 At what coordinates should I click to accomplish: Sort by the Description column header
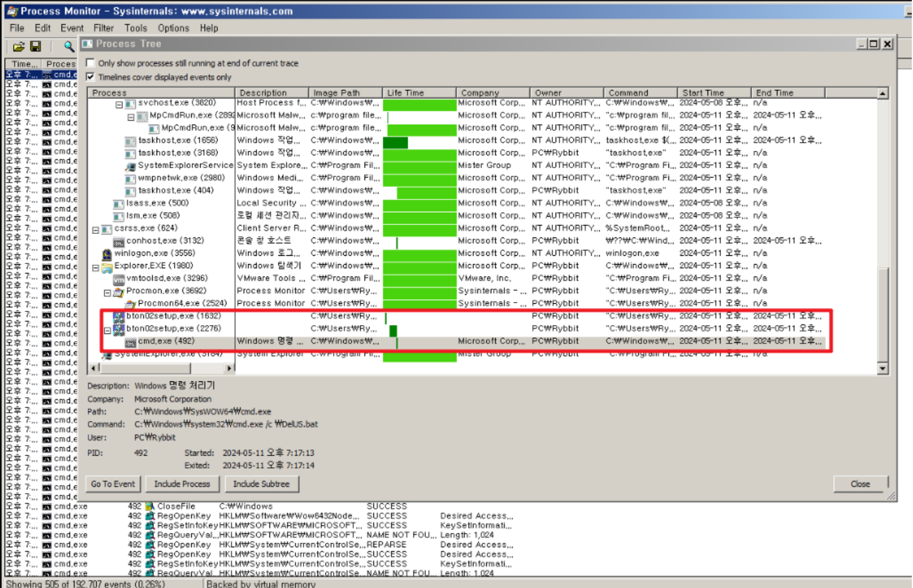tap(271, 92)
